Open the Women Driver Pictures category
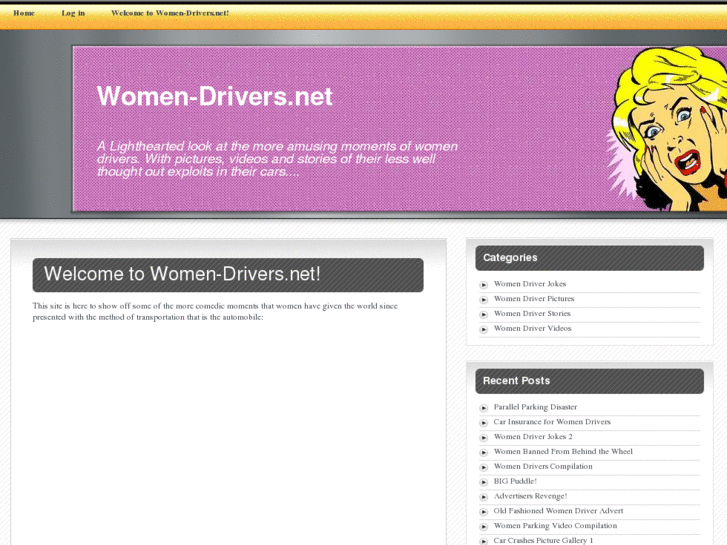Screen dimensions: 727x545 point(534,299)
